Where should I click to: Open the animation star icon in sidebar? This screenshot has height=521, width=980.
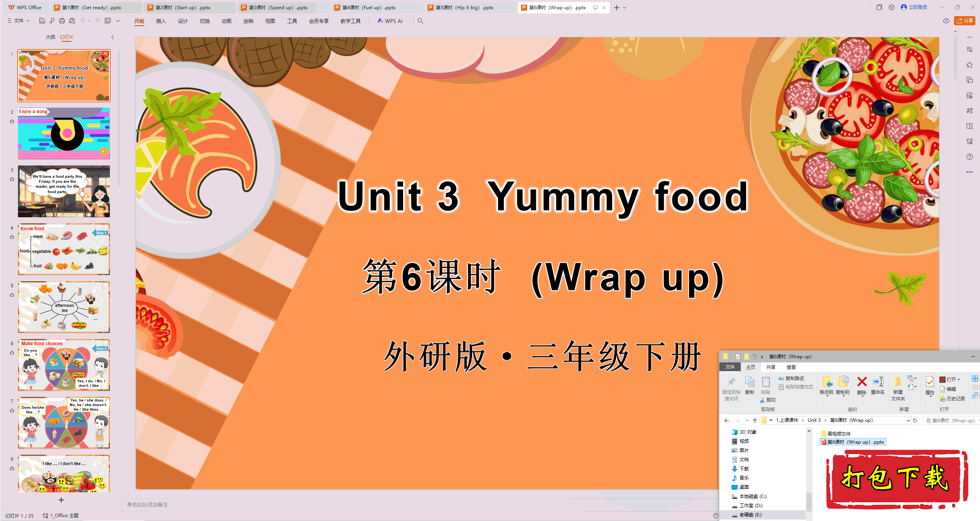click(x=970, y=65)
